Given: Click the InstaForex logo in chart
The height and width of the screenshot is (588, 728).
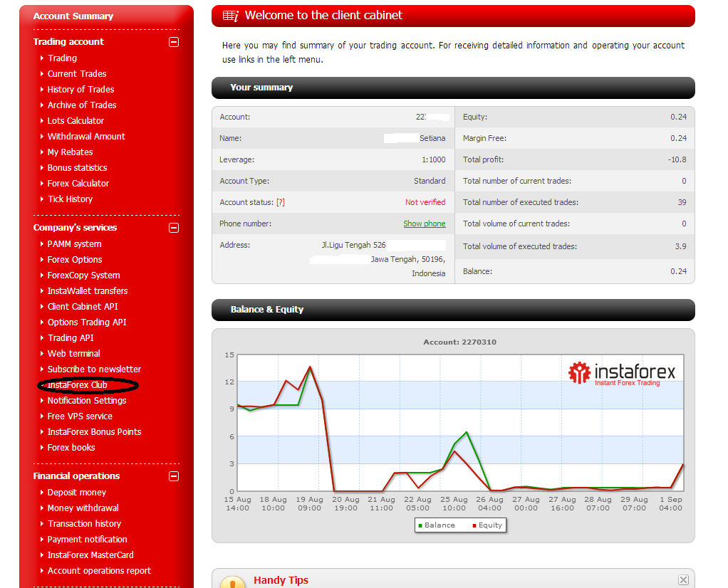Looking at the screenshot, I should point(622,374).
